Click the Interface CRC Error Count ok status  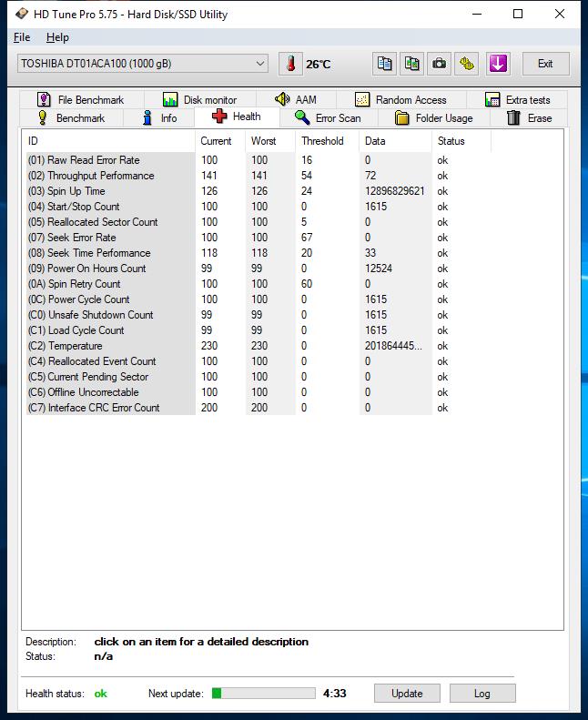pos(442,408)
